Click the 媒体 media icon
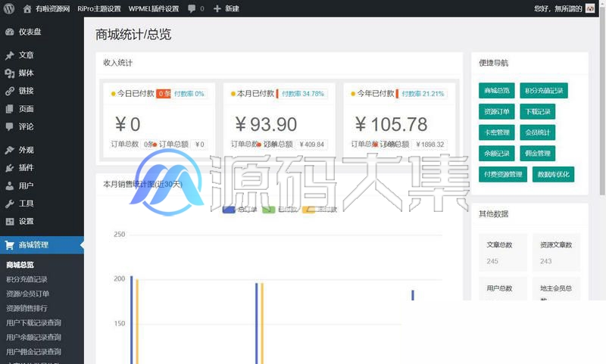This screenshot has height=364, width=606. 10,73
